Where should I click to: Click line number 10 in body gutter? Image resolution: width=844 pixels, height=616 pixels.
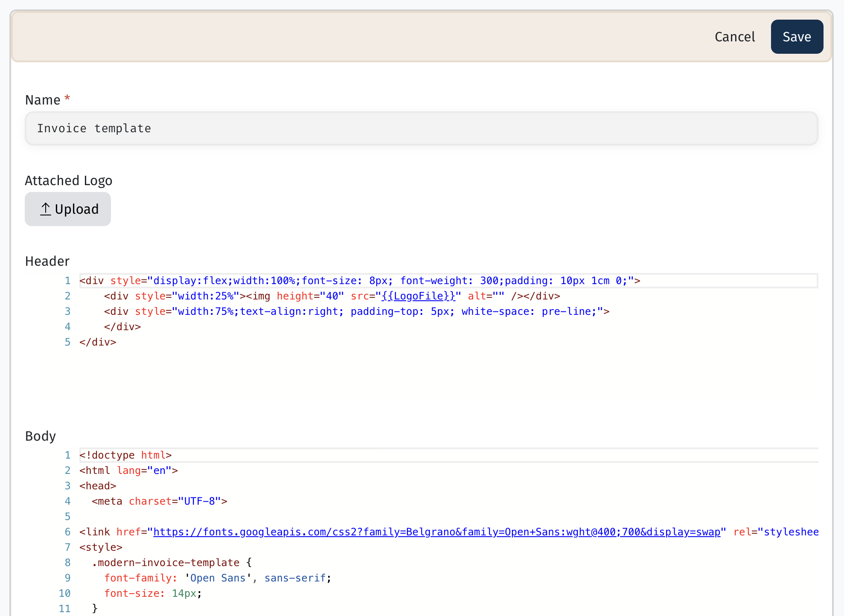[65, 593]
